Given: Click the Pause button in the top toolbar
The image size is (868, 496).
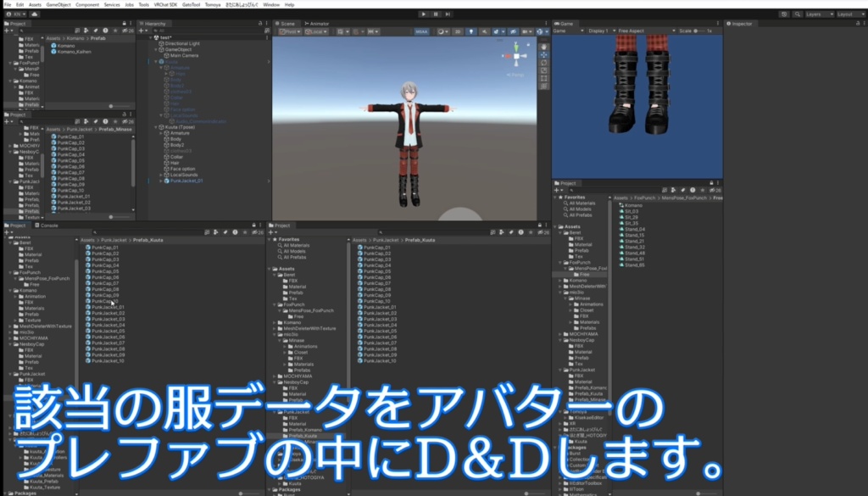Looking at the screenshot, I should [436, 14].
